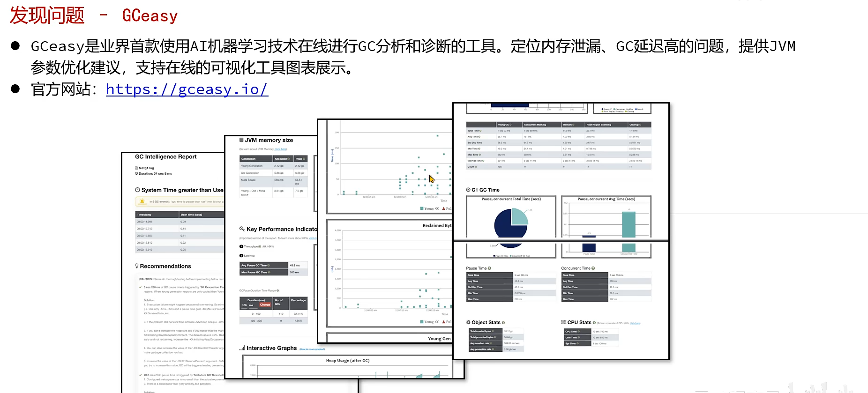
Task: Click the CPU Stats 'click here' link
Action: coord(635,323)
